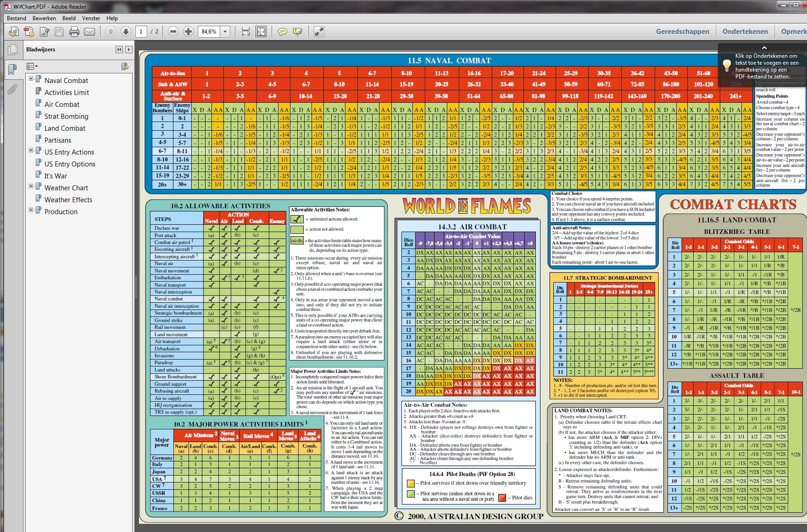Screen dimensions: 807x532
Task: Select the Production bookmark
Action: coord(61,211)
